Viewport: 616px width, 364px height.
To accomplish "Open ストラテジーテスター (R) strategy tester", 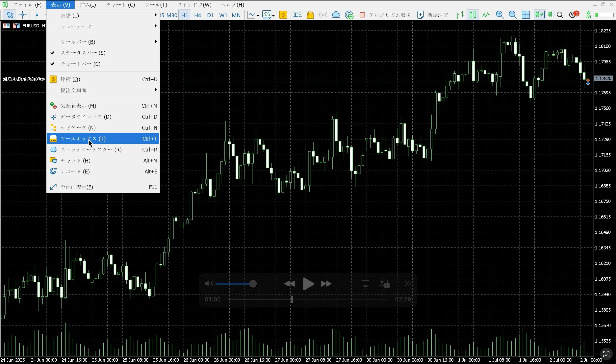I will click(x=103, y=150).
